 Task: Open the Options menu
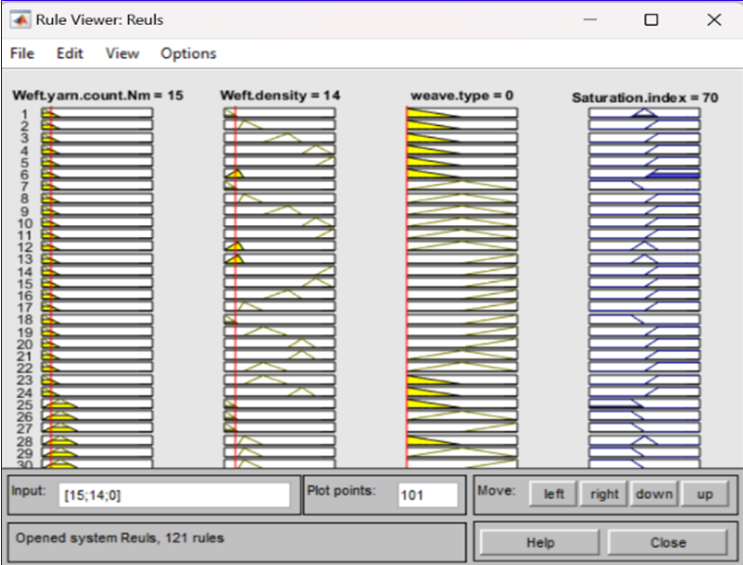point(188,53)
